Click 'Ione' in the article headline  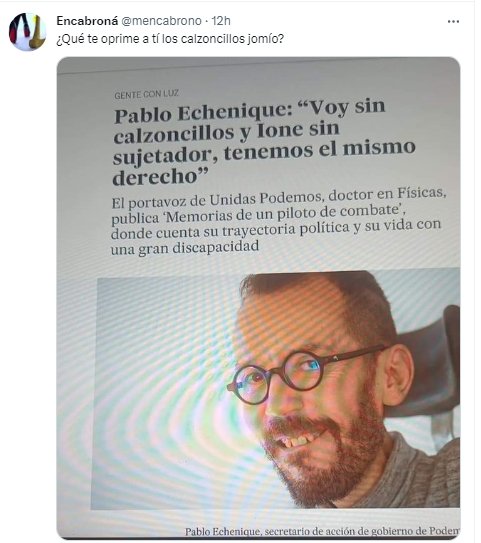click(x=280, y=130)
